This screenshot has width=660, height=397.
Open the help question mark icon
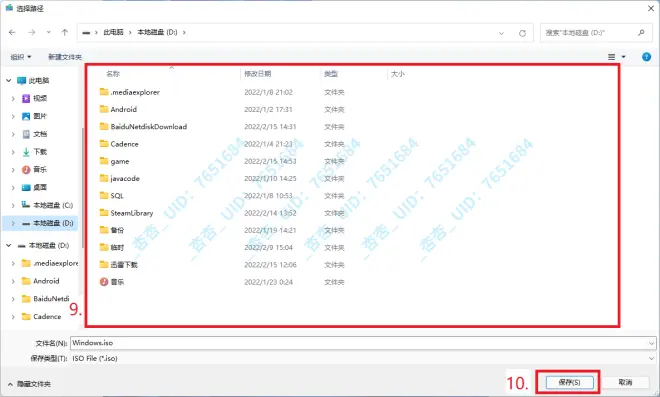coord(647,57)
